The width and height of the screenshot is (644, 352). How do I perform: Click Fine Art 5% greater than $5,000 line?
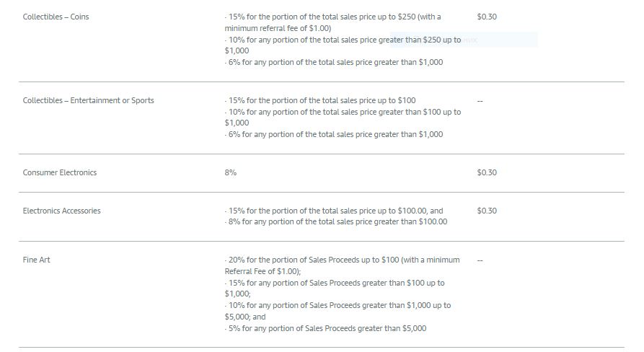(x=326, y=328)
